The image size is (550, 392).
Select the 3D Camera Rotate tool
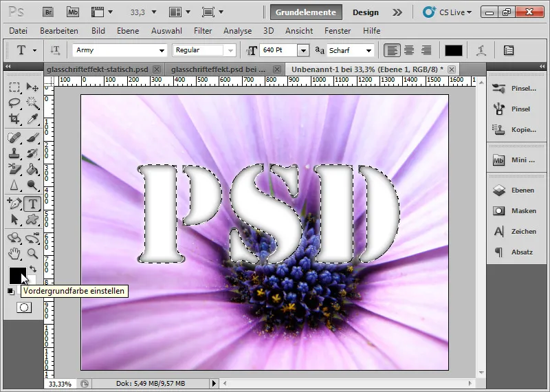coord(32,237)
